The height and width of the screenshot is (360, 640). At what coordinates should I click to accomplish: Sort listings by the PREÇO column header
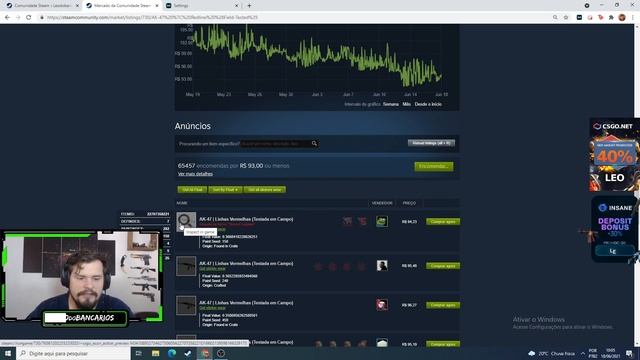(409, 203)
